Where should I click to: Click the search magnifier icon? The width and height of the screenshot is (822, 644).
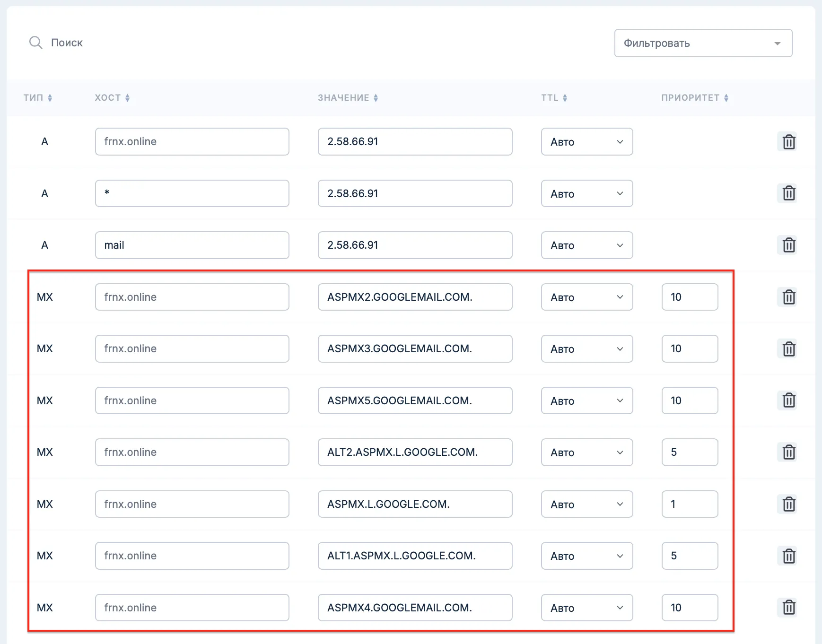click(x=36, y=43)
